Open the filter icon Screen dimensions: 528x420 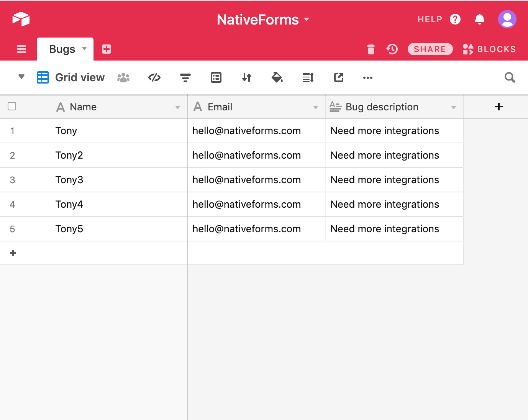[185, 78]
